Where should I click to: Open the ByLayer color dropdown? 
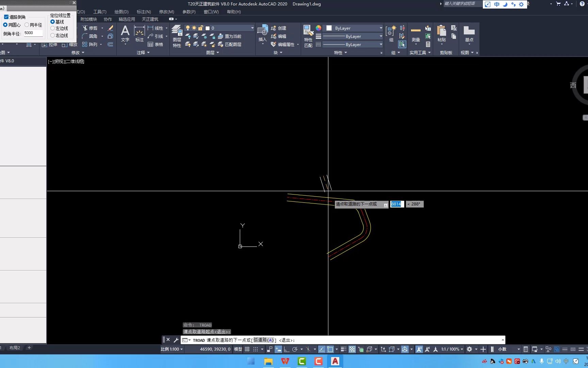pyautogui.click(x=353, y=28)
